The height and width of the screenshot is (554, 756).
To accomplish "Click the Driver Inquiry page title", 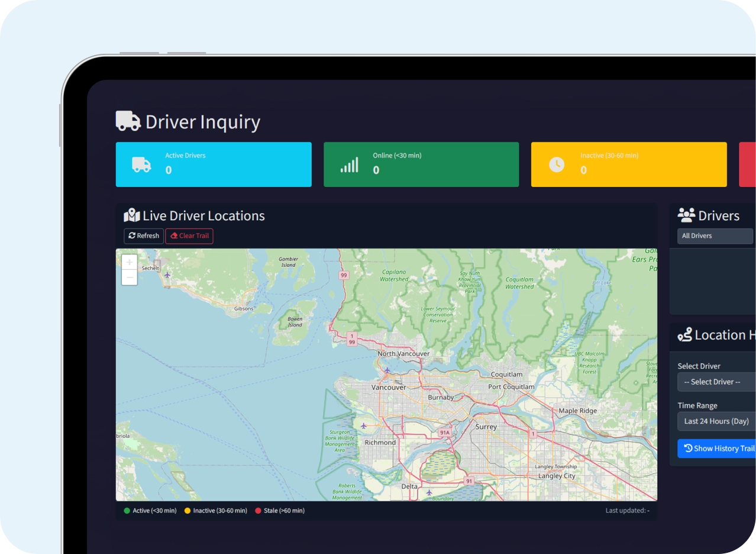I will coord(203,121).
